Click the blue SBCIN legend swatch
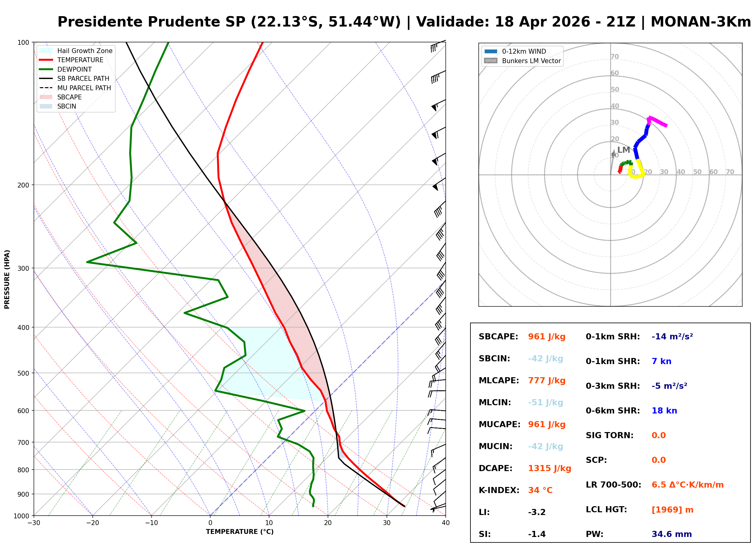This screenshot has height=558, width=756. pyautogui.click(x=46, y=106)
